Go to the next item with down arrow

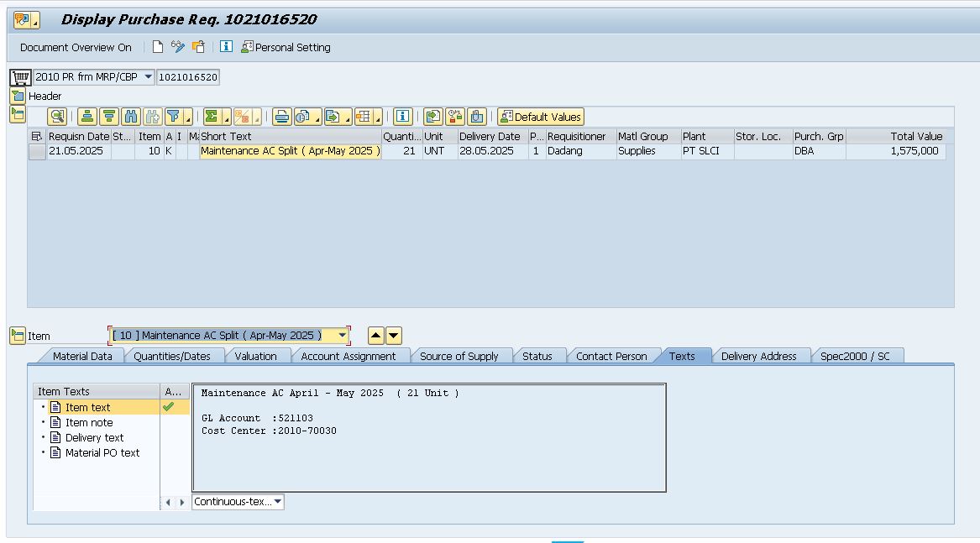pyautogui.click(x=394, y=336)
